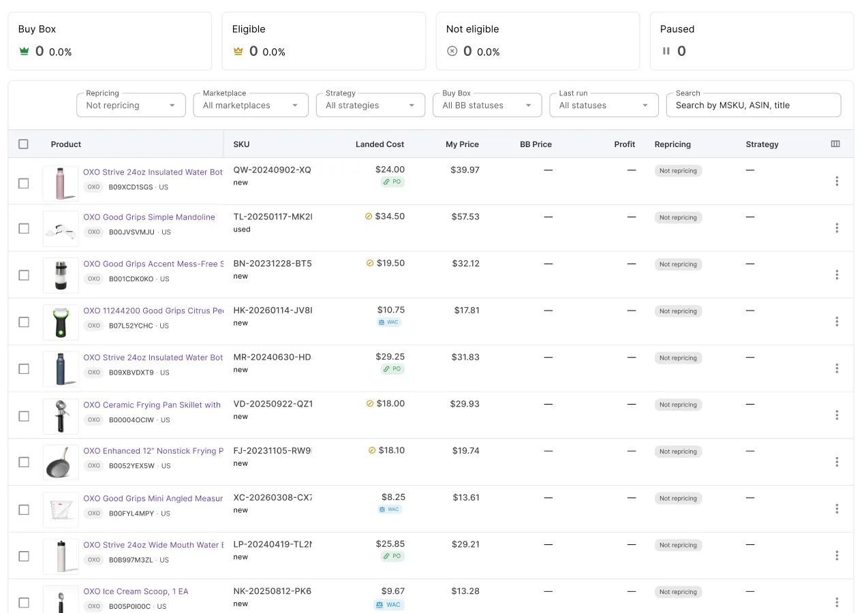868x613 pixels.
Task: Select the OXO Ceramic Frying Pan Skillet row checkbox
Action: [23, 415]
